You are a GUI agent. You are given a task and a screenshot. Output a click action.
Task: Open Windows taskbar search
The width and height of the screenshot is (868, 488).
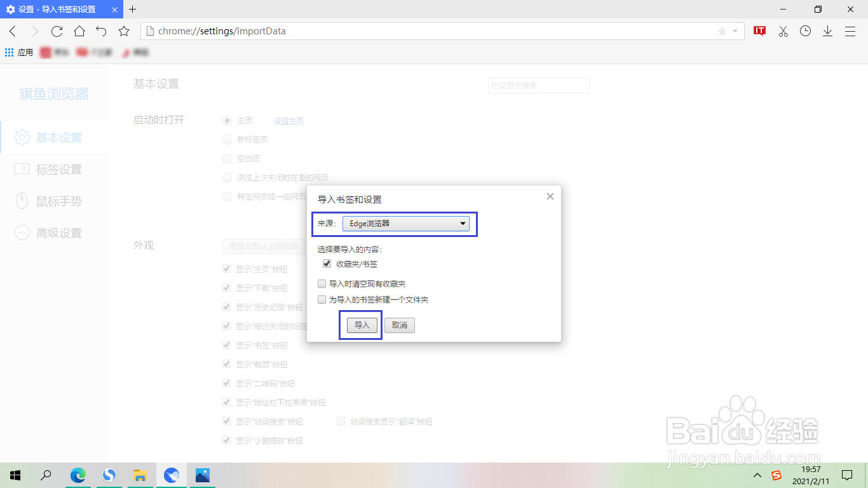46,475
